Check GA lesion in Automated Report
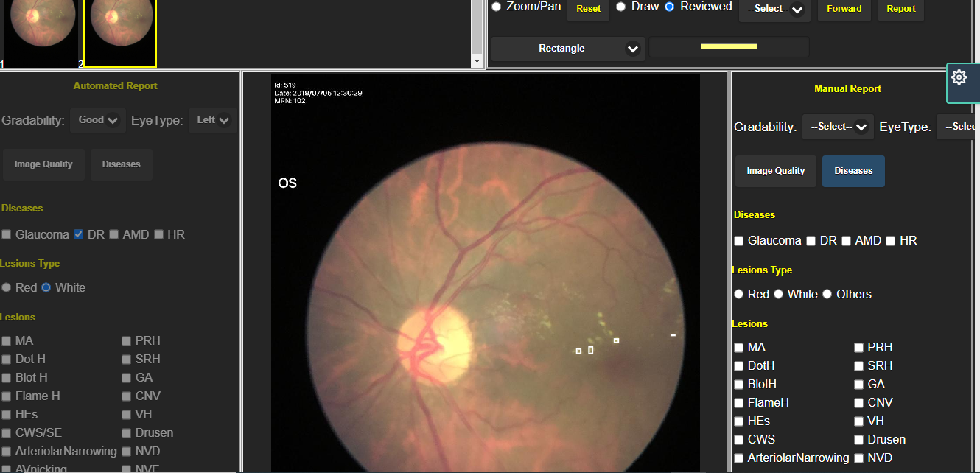Screen dimensions: 980x473 pyautogui.click(x=127, y=378)
